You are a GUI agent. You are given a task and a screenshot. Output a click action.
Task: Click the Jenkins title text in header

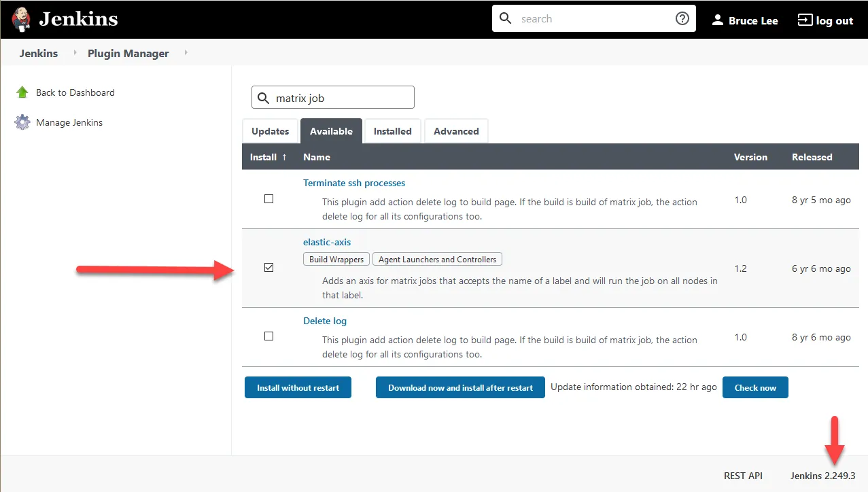pos(78,19)
